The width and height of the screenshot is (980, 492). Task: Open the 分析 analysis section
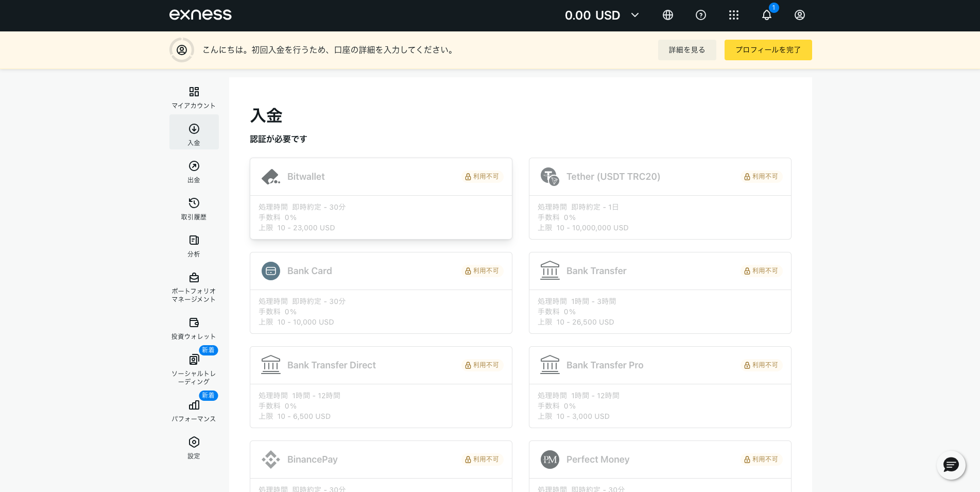pyautogui.click(x=194, y=246)
